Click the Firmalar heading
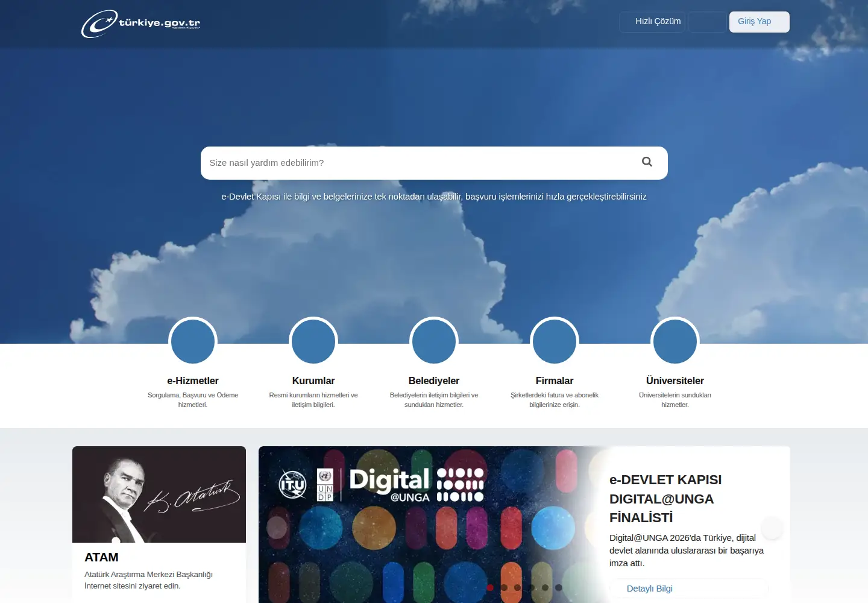868x603 pixels. point(555,380)
